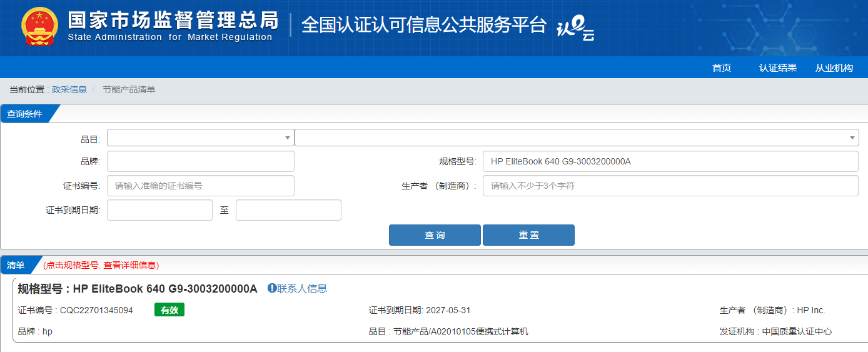Click 品牌 : hp text in result
Screen dimensions: 868x352
pyautogui.click(x=35, y=331)
